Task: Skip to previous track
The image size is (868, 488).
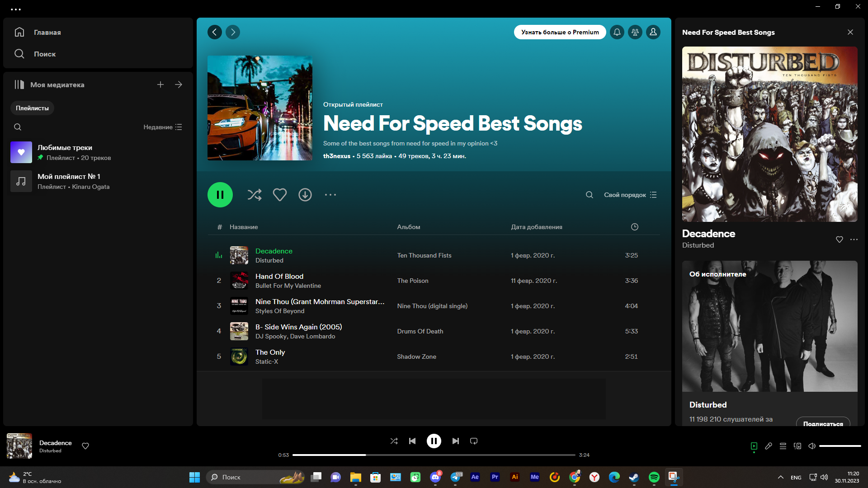Action: pyautogui.click(x=412, y=441)
